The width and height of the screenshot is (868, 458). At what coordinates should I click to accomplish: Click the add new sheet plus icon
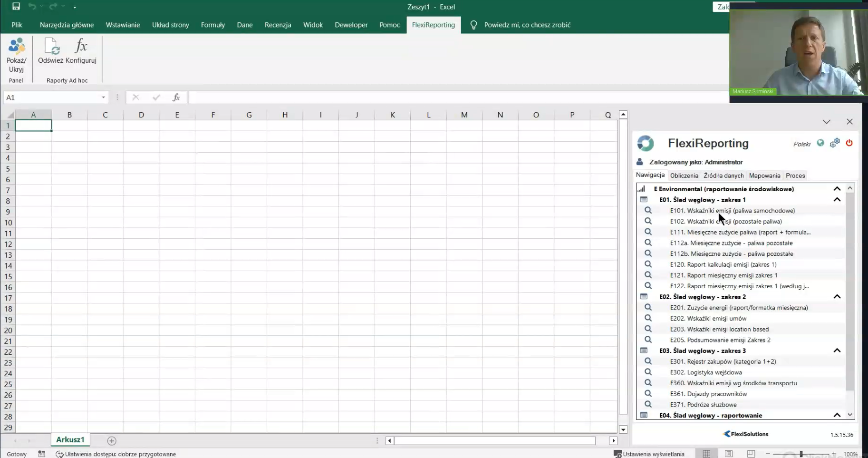[x=112, y=441]
